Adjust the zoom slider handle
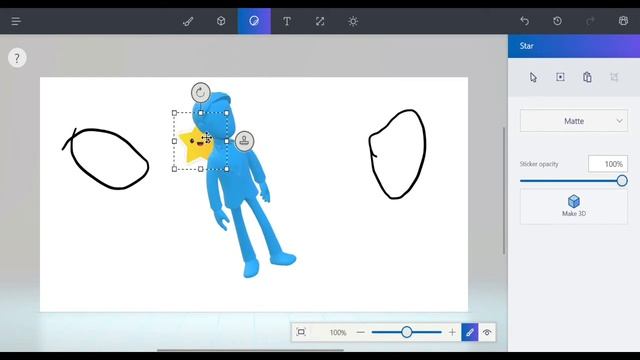640x360 pixels. pyautogui.click(x=407, y=332)
